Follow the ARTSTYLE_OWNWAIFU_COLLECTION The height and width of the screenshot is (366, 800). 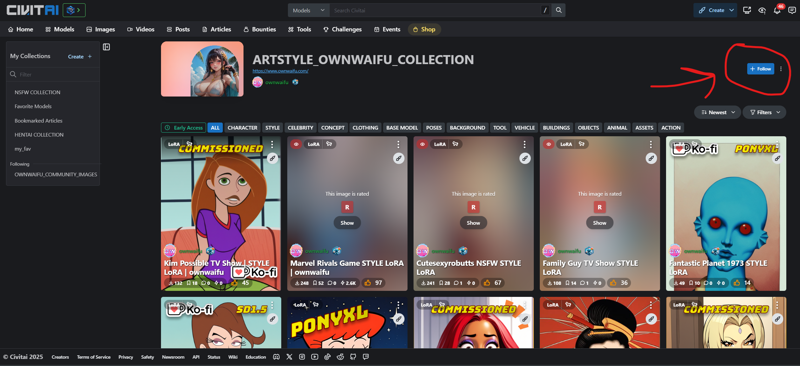pyautogui.click(x=760, y=69)
